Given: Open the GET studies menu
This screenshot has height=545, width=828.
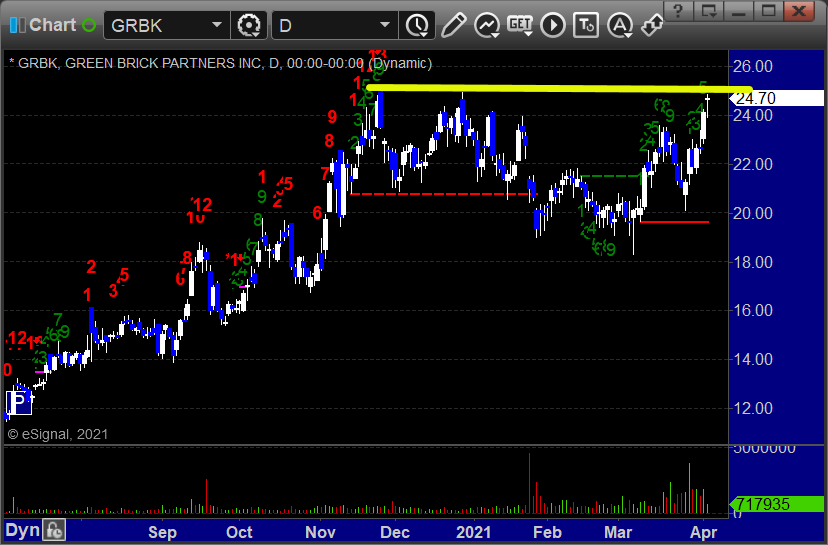Looking at the screenshot, I should (520, 24).
